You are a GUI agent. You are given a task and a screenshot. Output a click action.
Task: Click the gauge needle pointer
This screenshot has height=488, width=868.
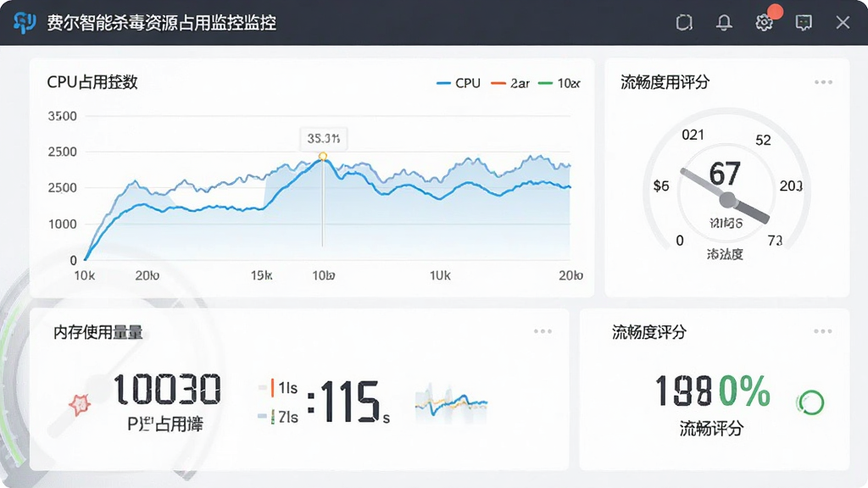726,197
